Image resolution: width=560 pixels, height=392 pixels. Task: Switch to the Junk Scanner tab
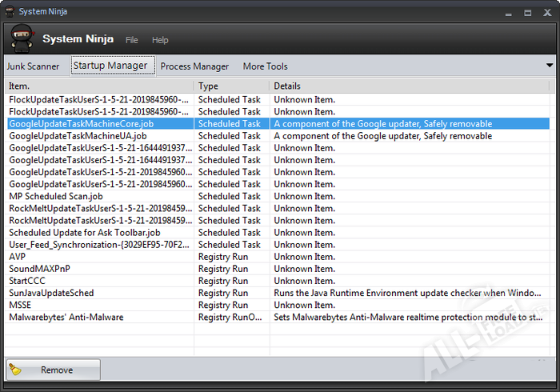[33, 66]
